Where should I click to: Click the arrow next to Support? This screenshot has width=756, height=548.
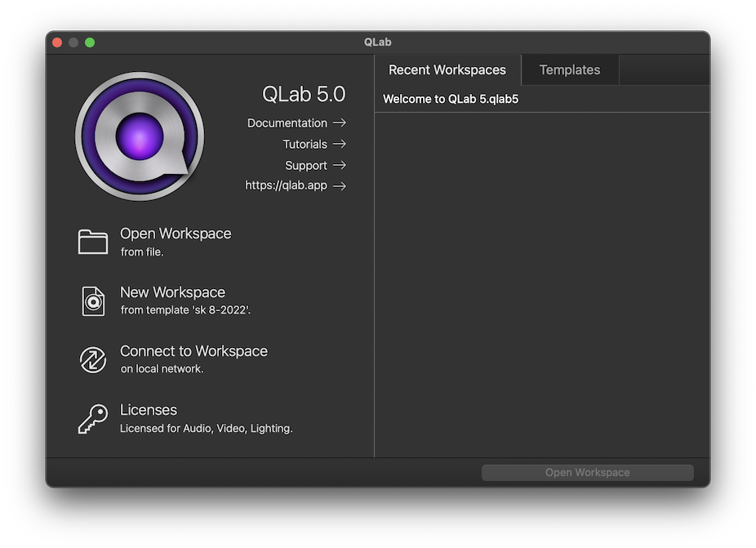coord(340,165)
